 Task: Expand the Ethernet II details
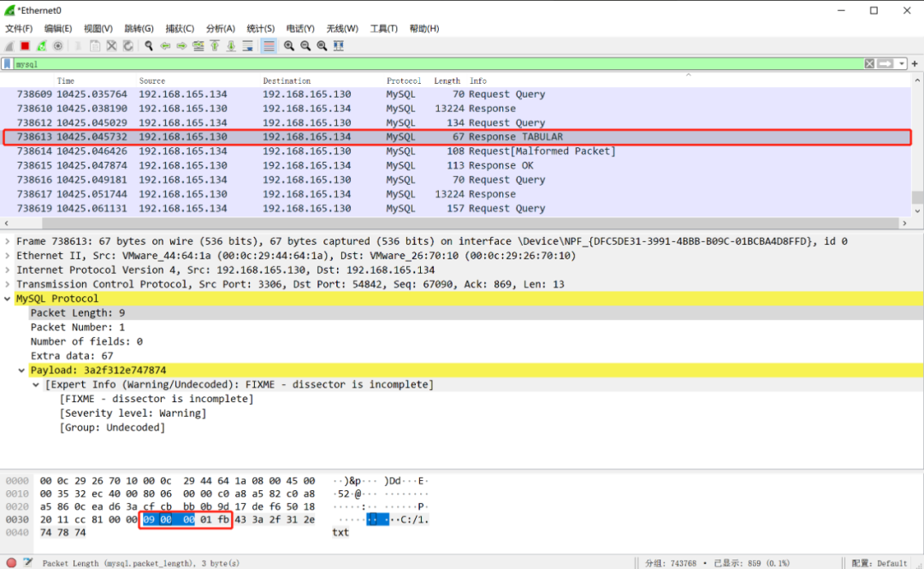coord(9,256)
